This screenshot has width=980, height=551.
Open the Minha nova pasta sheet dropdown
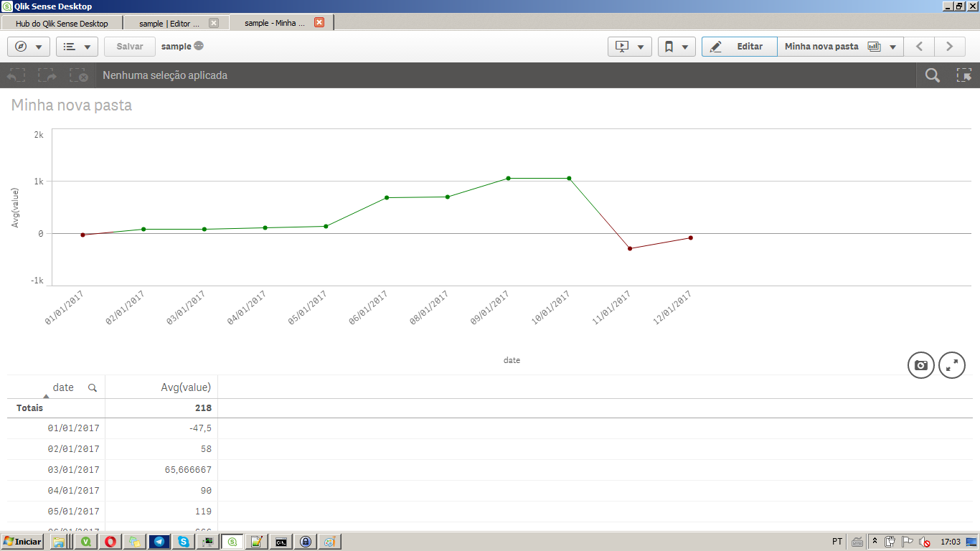(892, 46)
